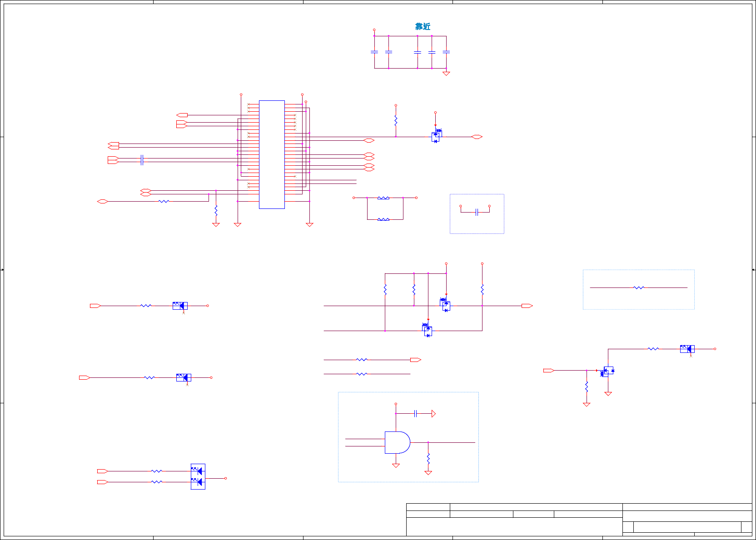Select the bypass capacitor above the AND gate

416,413
